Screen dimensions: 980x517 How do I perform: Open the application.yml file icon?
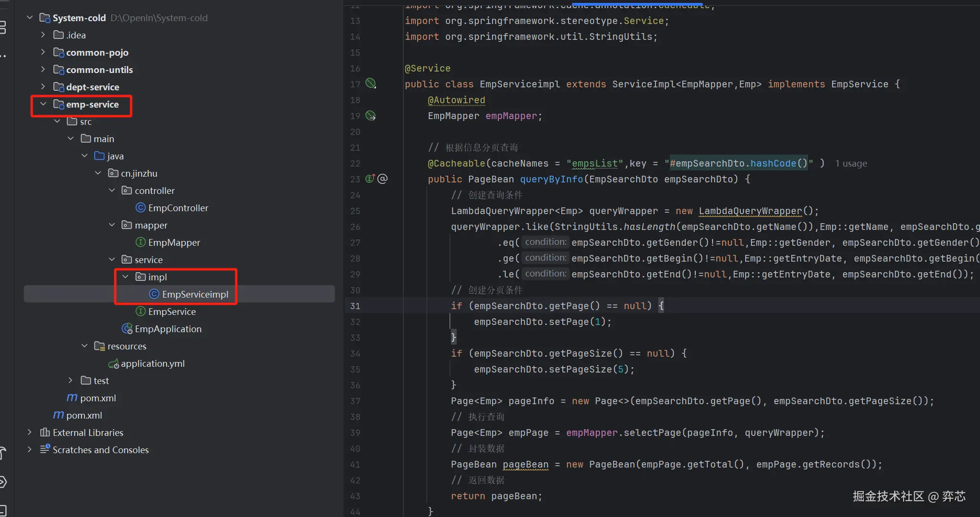(x=114, y=364)
